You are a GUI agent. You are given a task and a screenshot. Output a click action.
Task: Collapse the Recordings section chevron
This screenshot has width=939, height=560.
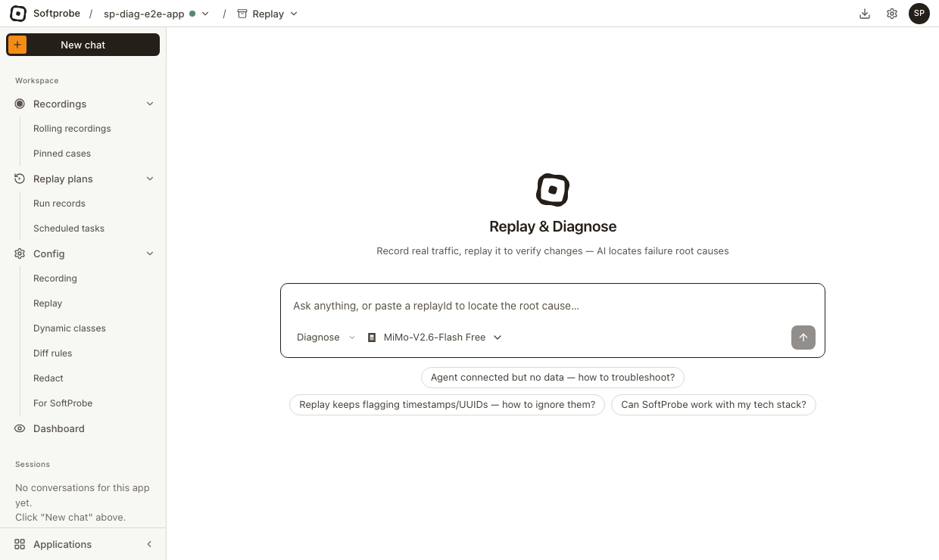(150, 104)
